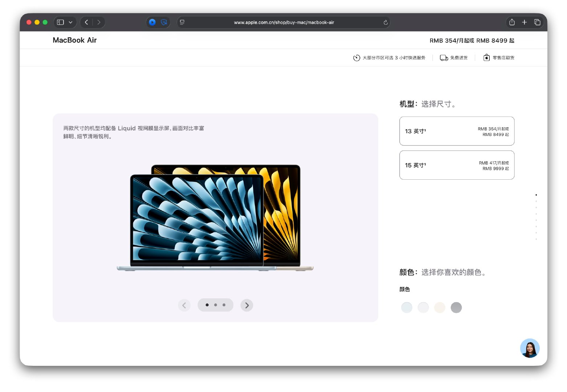Pick the cream starlight color swatch
Screen dimensions: 567x392
coord(440,307)
